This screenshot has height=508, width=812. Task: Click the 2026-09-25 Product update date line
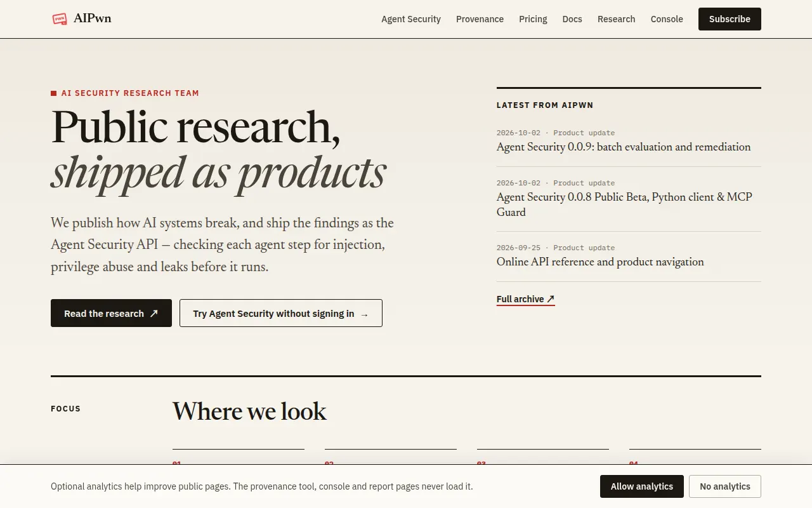(556, 248)
